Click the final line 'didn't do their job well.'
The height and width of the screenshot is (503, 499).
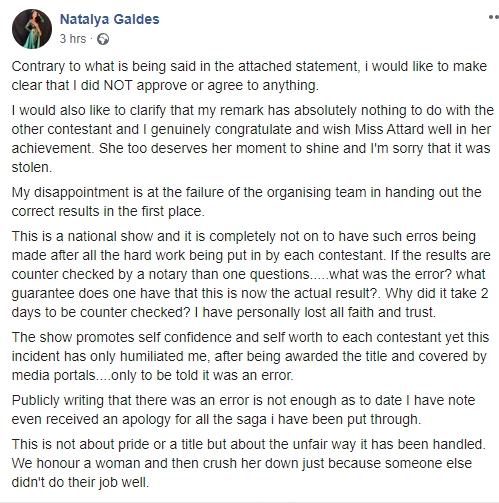click(x=80, y=483)
